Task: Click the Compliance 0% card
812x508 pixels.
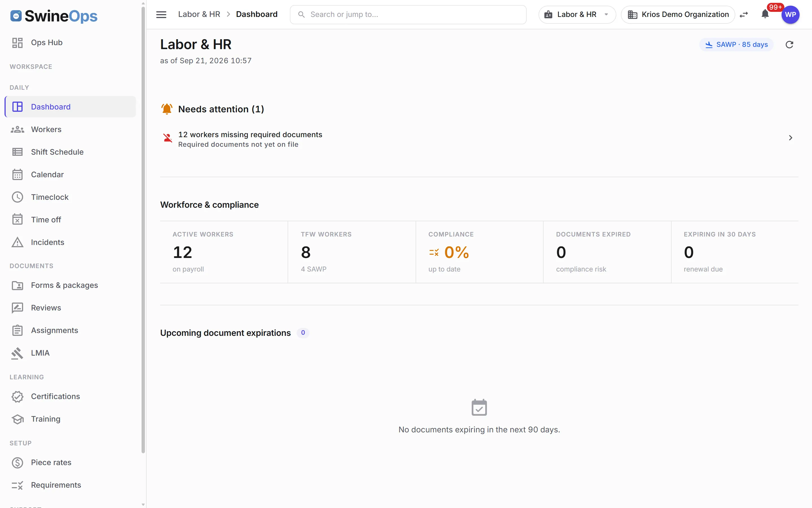Action: click(x=480, y=252)
